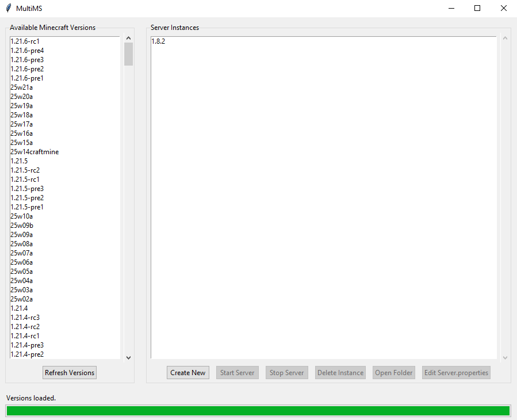Click the Edit Server.properties button
517x420 pixels.
457,372
